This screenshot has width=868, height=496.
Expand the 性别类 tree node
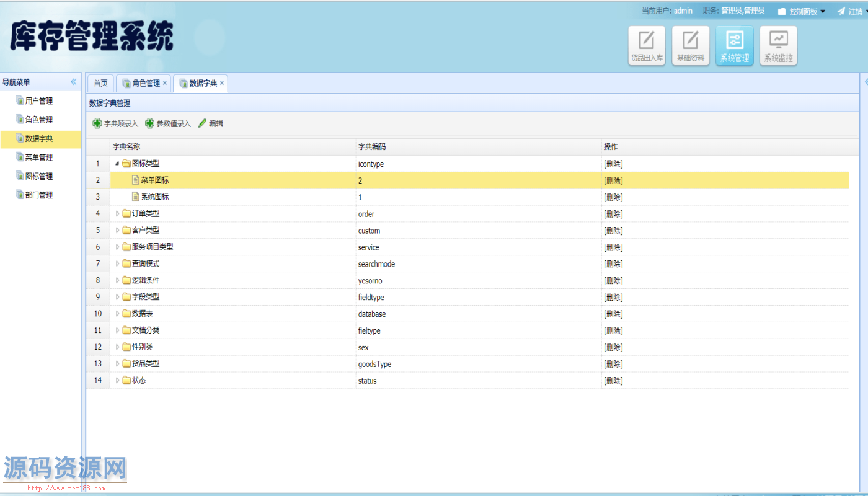tap(117, 347)
